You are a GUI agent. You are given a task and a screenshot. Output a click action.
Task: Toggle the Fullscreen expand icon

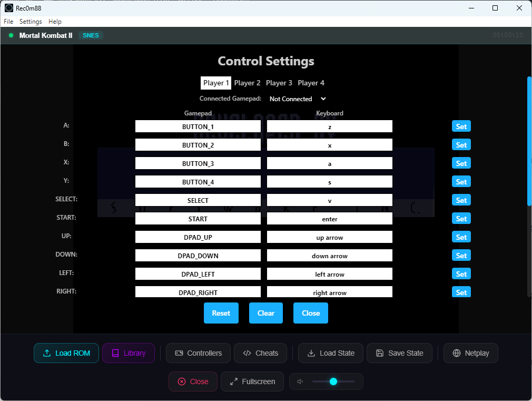[x=234, y=382]
